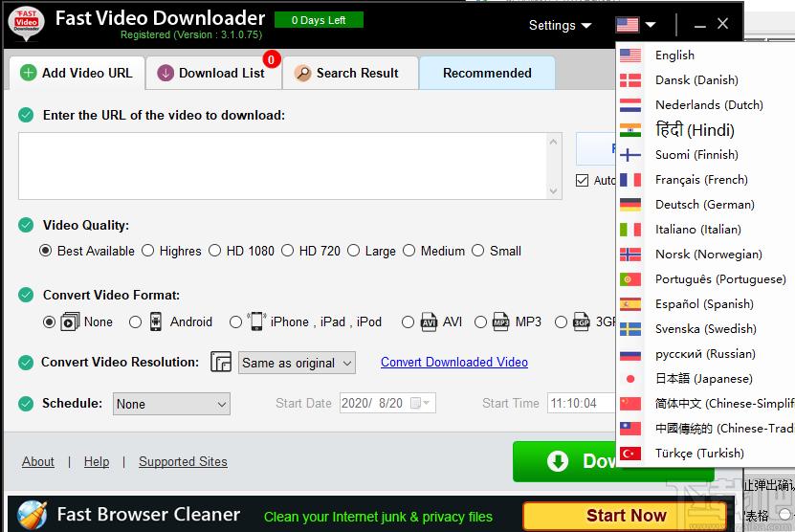Click the Fast Browser Cleaner globe icon
The width and height of the screenshot is (795, 532).
coord(32,514)
